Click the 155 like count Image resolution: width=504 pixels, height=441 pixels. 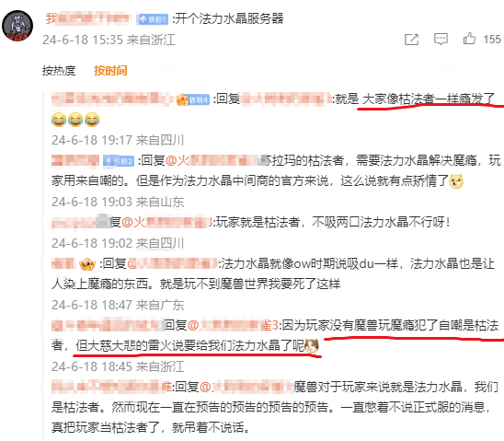coord(492,40)
